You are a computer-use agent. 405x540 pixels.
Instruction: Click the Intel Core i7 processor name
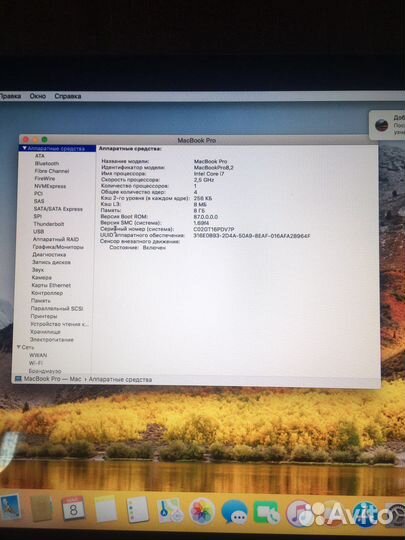tap(209, 174)
